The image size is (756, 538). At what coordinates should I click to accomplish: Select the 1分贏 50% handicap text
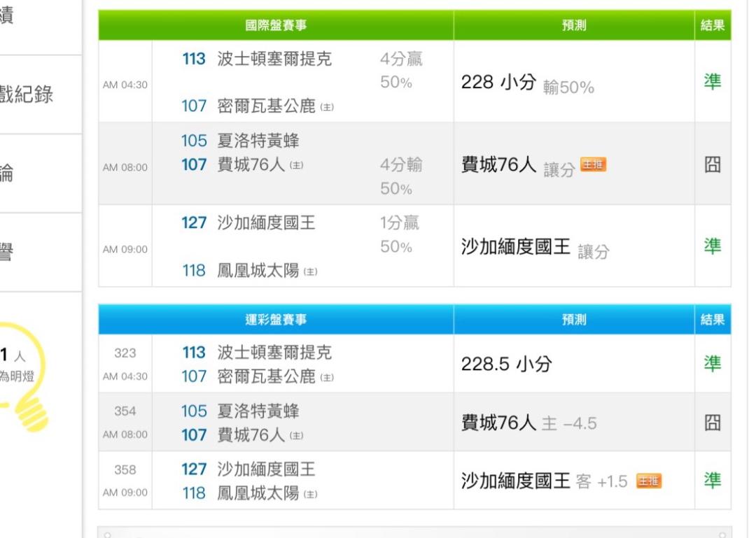(x=400, y=235)
